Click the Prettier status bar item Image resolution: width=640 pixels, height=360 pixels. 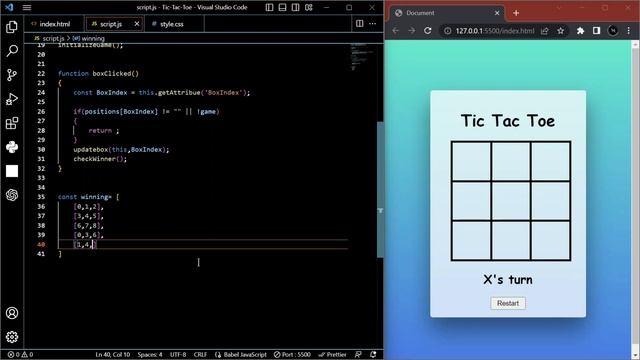click(332, 355)
